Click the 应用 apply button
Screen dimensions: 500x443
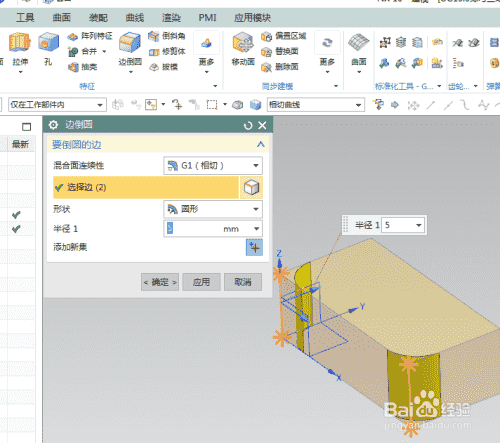[201, 282]
